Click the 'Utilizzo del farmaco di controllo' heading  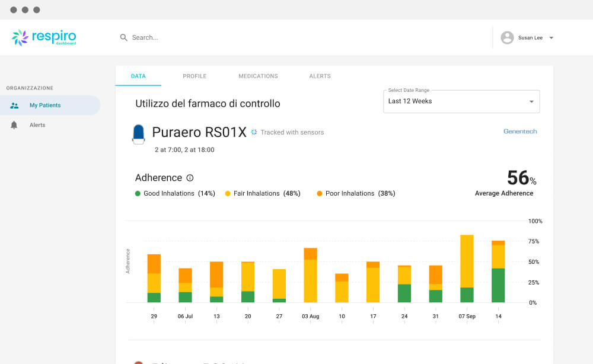(x=208, y=104)
